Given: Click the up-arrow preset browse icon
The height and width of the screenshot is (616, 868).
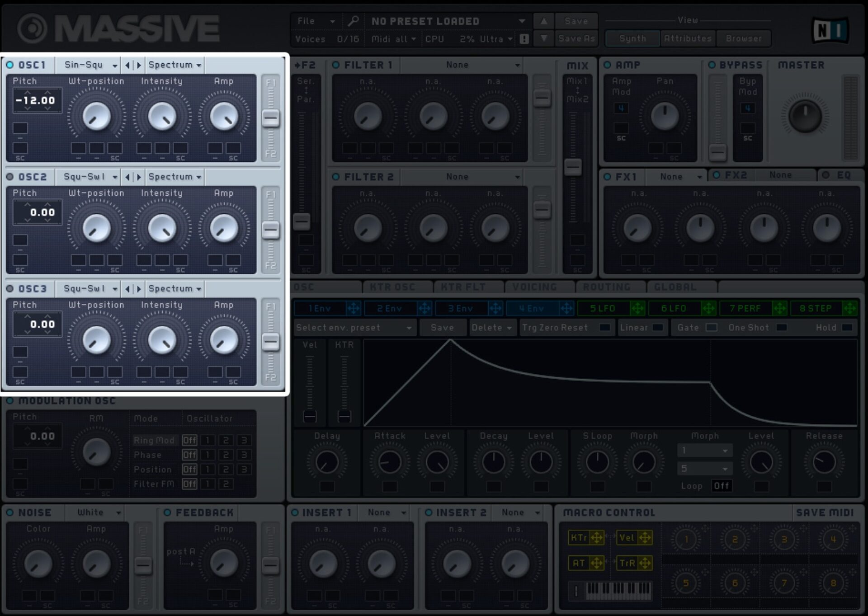Looking at the screenshot, I should point(544,21).
